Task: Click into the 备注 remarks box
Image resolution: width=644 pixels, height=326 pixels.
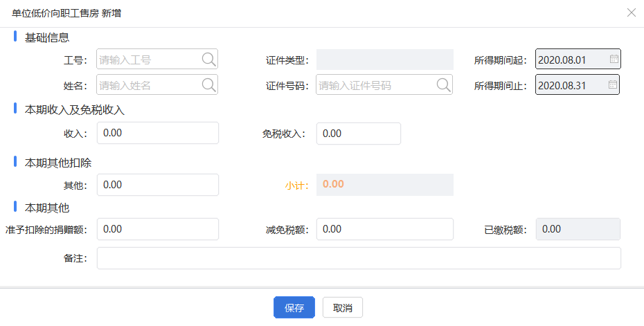Action: (x=359, y=258)
